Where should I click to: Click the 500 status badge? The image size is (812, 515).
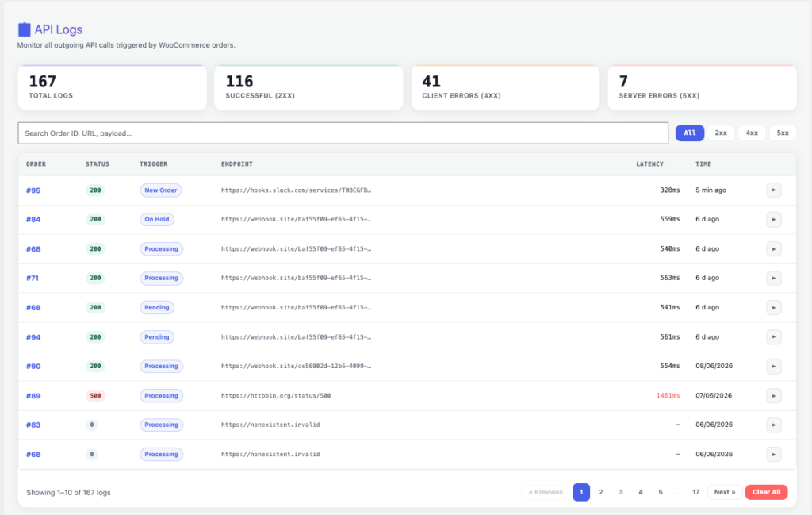(x=95, y=396)
